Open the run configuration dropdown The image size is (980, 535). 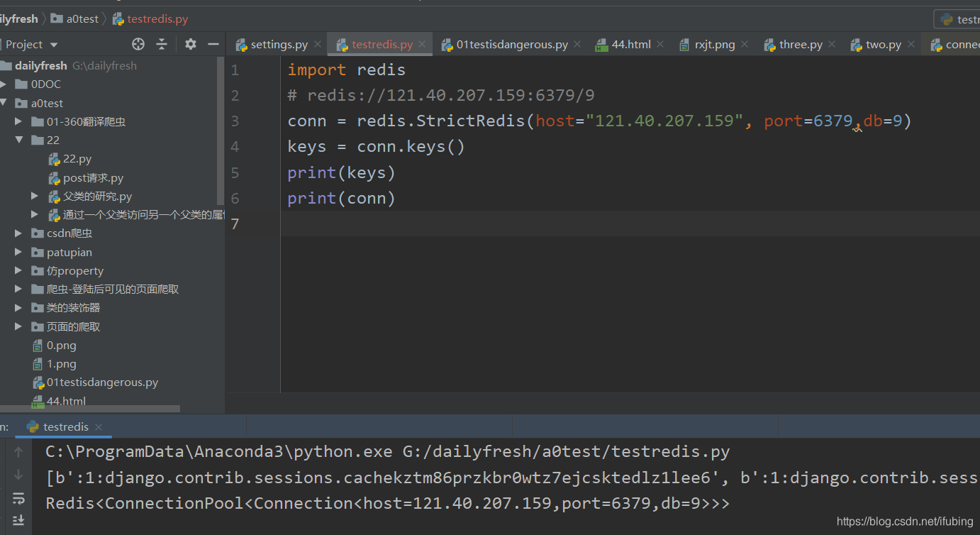point(957,19)
